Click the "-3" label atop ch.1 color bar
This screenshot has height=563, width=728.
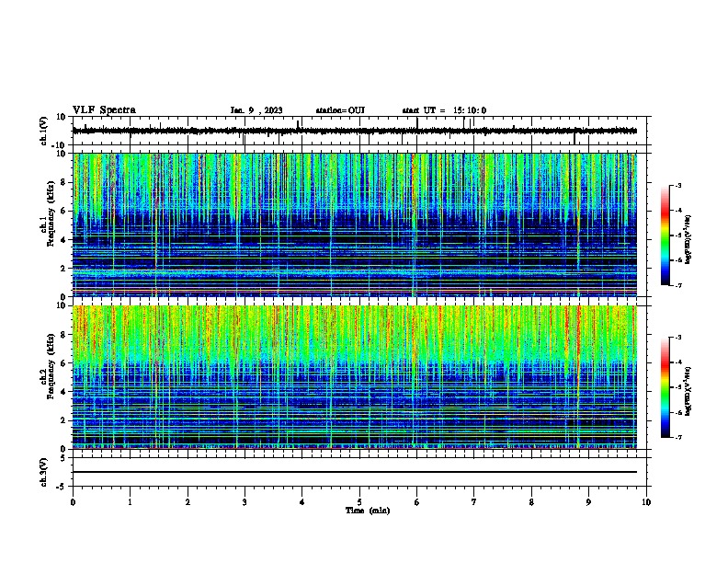pyautogui.click(x=677, y=185)
